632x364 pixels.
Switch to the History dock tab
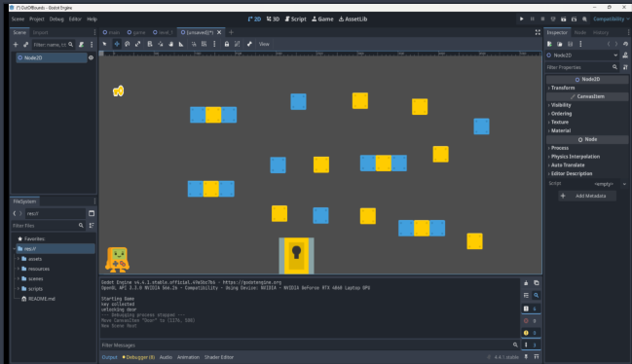click(601, 32)
